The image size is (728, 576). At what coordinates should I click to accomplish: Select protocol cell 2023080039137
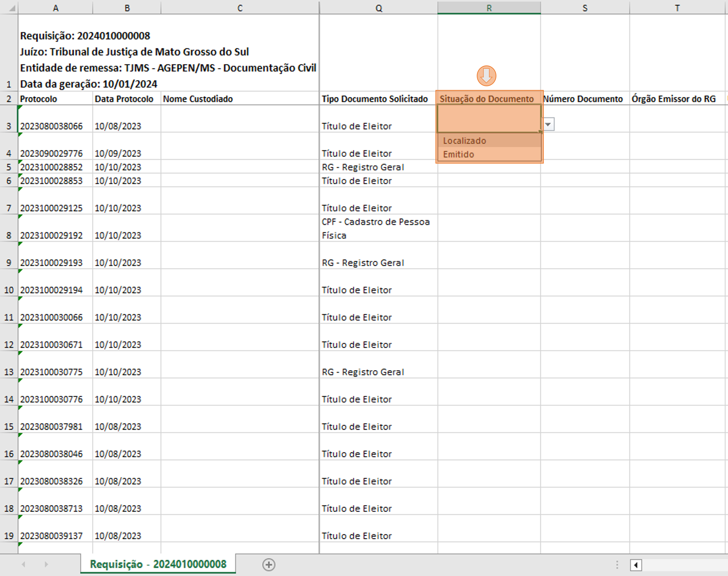tap(56, 529)
